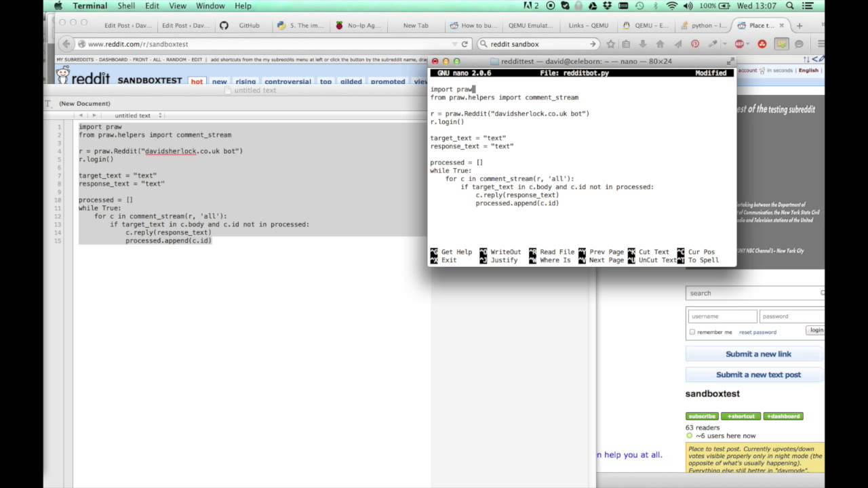The image size is (868, 488).
Task: Select the reddit 'gilded' tab
Action: pyautogui.click(x=351, y=81)
